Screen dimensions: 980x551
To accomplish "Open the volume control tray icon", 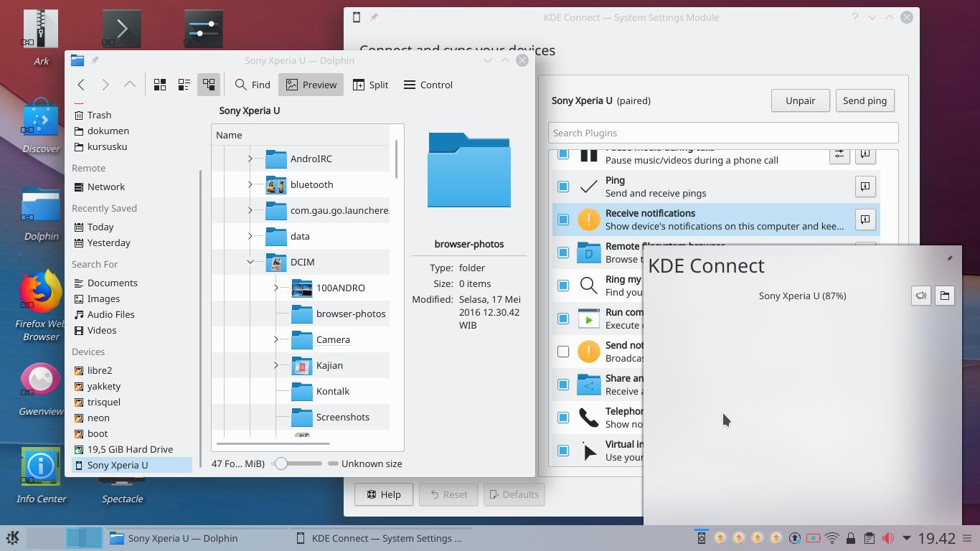I will tap(887, 538).
